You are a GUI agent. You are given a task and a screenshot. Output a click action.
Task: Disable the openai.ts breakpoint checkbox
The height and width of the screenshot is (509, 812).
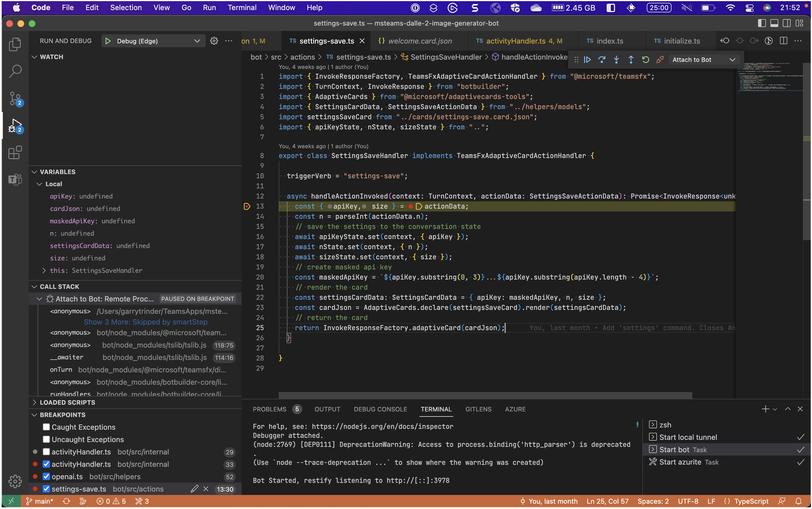point(46,477)
